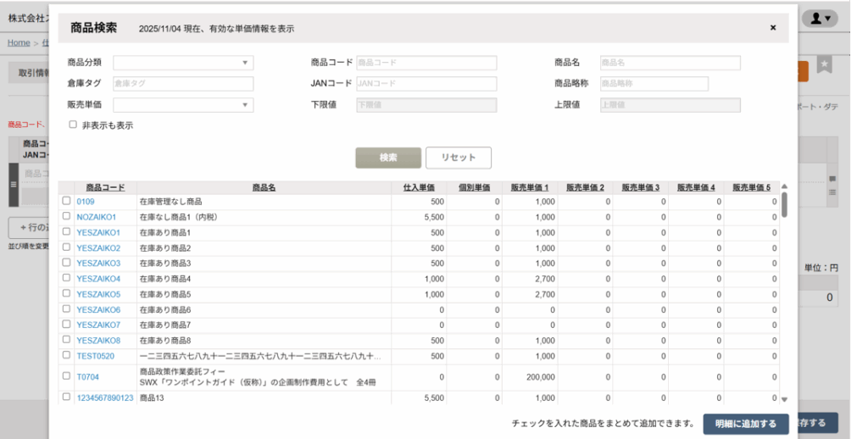Focus the JANコード input field

(x=426, y=84)
